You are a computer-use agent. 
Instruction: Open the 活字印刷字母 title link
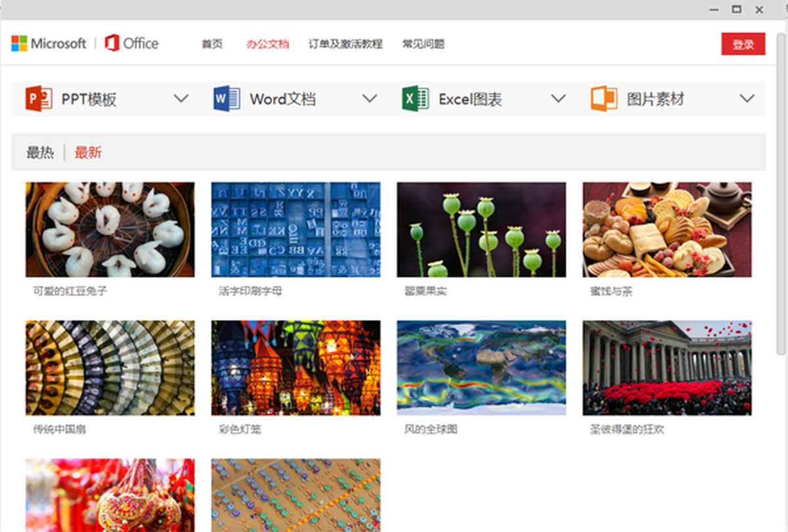click(250, 291)
